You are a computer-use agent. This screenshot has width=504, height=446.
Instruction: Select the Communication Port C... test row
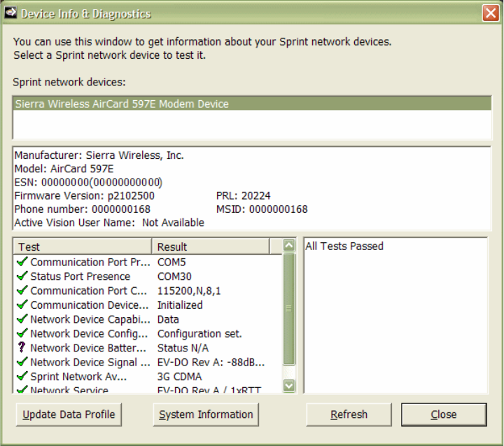pyautogui.click(x=148, y=291)
